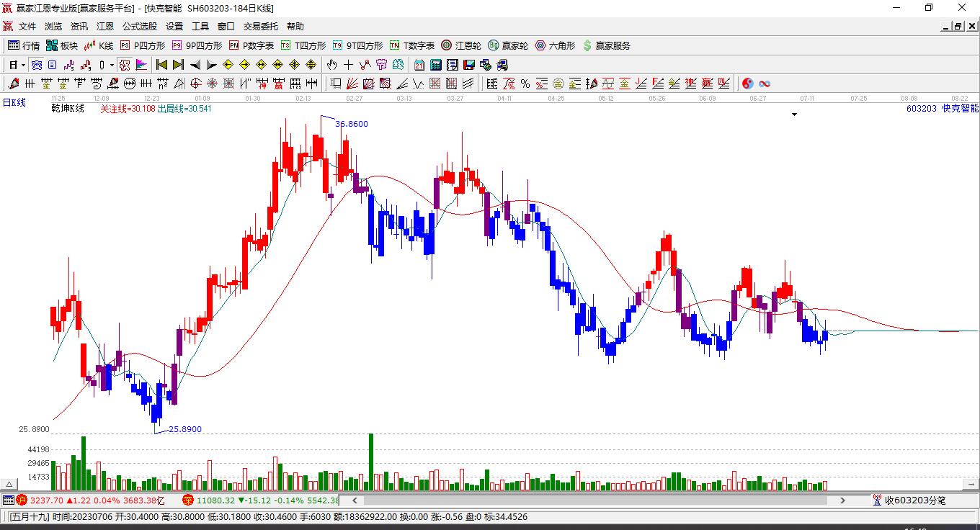Click the 出局线=30.541 label
Image resolution: width=980 pixels, height=530 pixels.
tap(184, 109)
